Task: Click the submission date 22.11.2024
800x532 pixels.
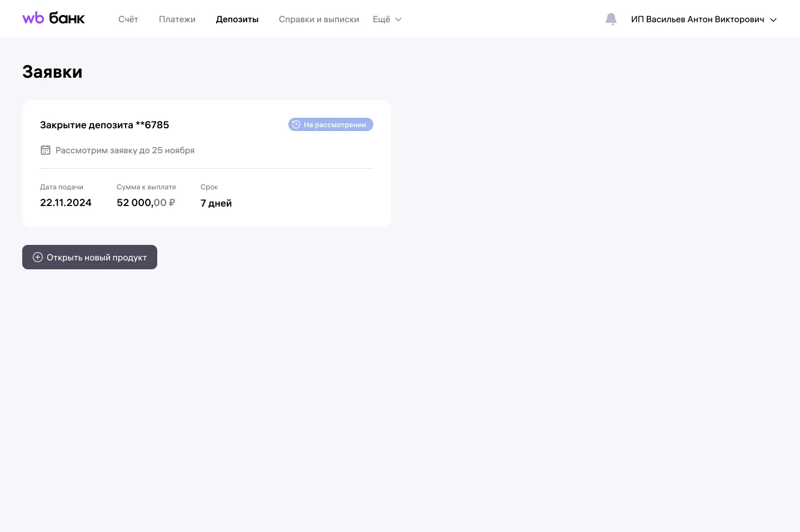Action: [66, 203]
